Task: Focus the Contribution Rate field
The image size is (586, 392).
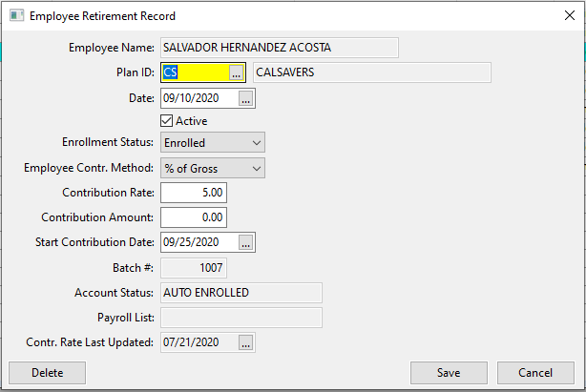Action: pyautogui.click(x=194, y=194)
